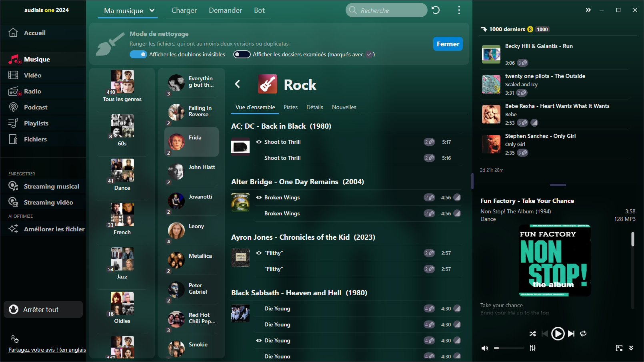Click the edit icon on Broken Wings first row
The height and width of the screenshot is (362, 644).
coord(457,197)
